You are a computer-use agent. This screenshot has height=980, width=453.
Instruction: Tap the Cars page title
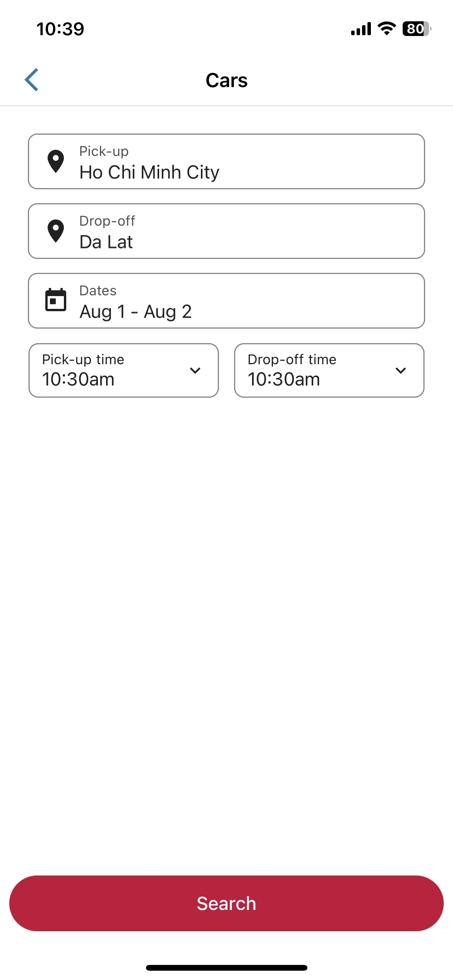pos(226,81)
